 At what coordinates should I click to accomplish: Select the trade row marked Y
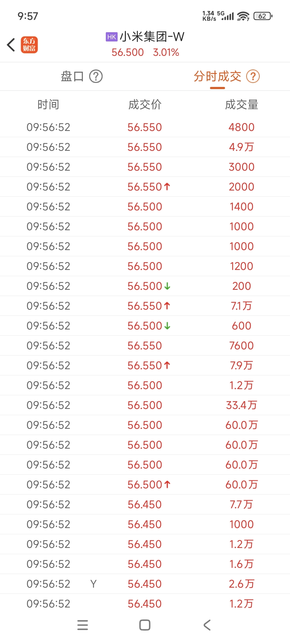click(x=145, y=584)
